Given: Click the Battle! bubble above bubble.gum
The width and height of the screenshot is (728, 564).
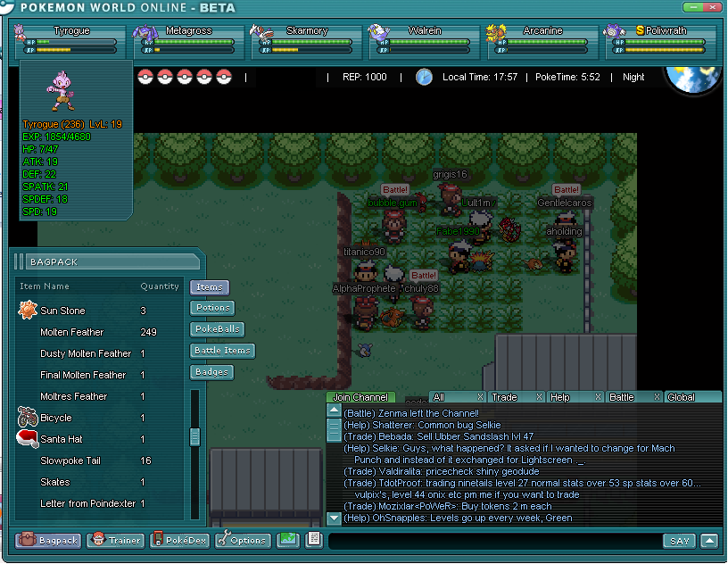Looking at the screenshot, I should coord(394,189).
